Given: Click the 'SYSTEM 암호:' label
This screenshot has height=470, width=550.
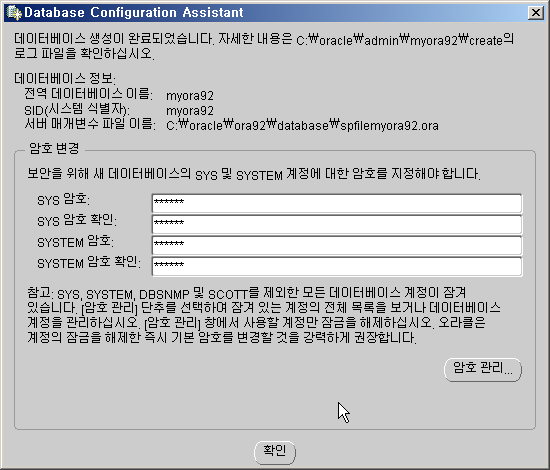Looking at the screenshot, I should 75,242.
